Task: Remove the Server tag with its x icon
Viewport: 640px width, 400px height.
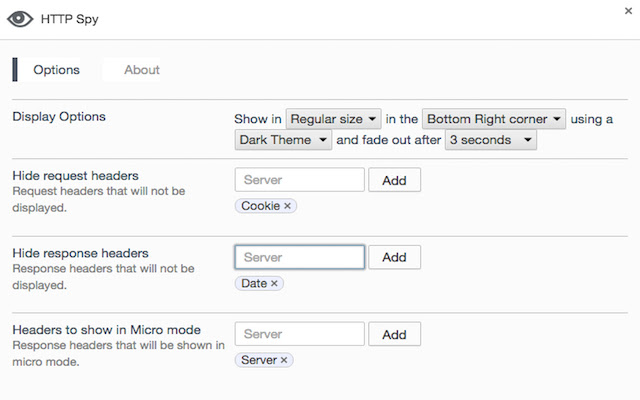Action: (284, 360)
